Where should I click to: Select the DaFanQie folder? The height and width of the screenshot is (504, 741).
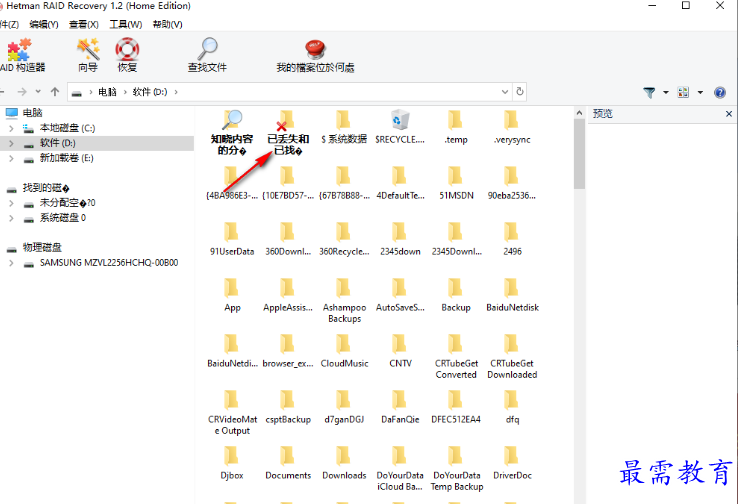tap(400, 408)
